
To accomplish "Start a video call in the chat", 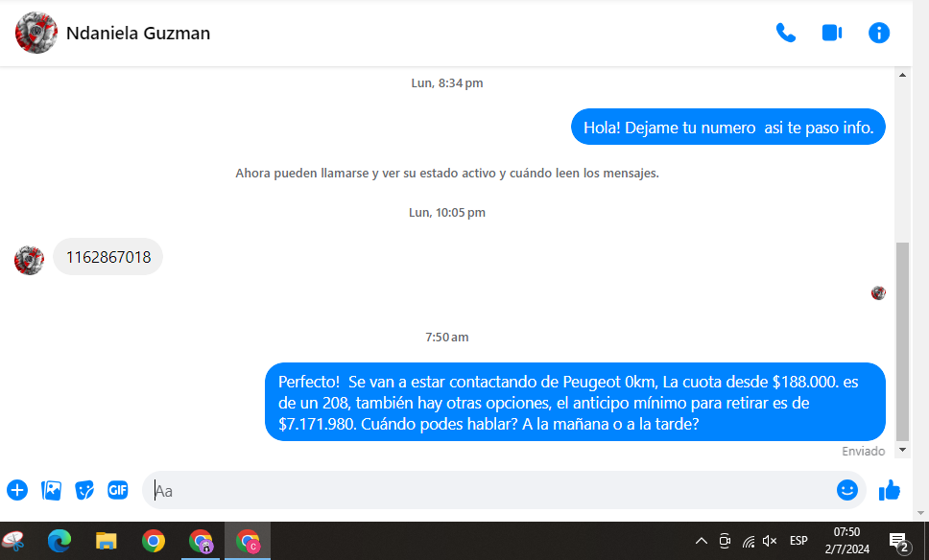I will [x=831, y=33].
